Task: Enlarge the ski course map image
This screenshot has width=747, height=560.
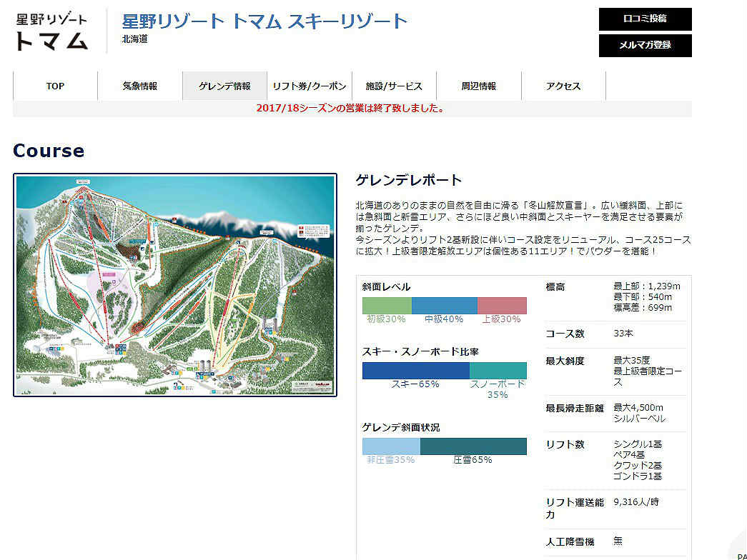Action: (175, 285)
